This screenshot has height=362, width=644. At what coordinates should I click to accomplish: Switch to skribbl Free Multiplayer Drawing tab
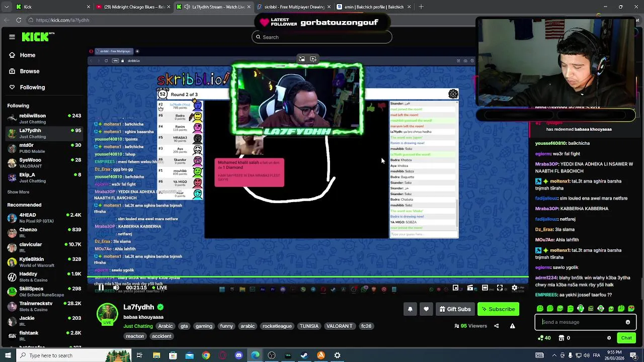pyautogui.click(x=293, y=7)
